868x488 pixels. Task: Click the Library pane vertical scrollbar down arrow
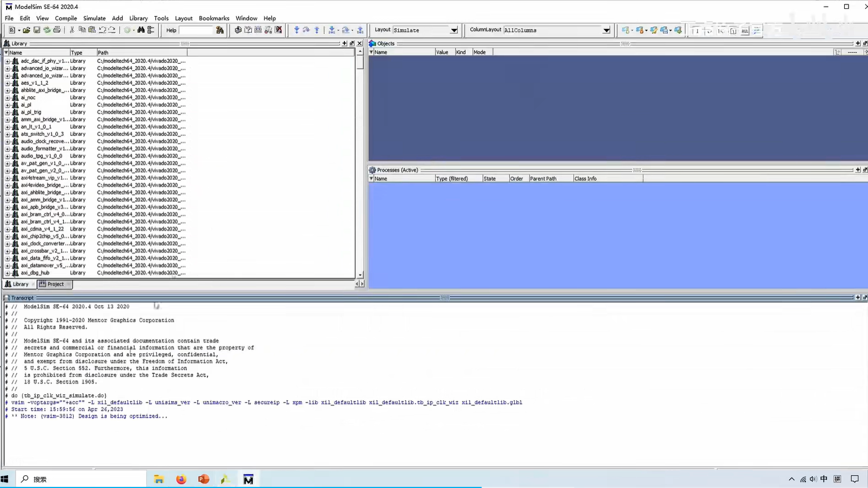(360, 275)
